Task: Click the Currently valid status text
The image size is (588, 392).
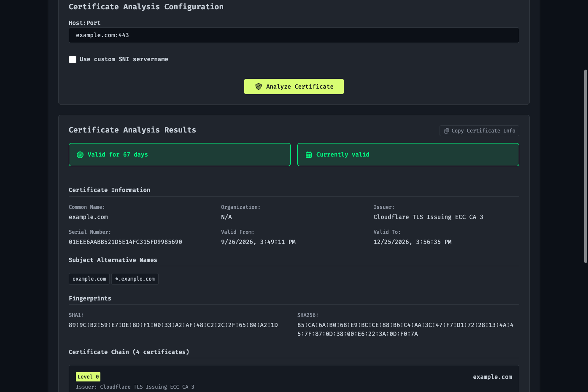Action: tap(343, 154)
